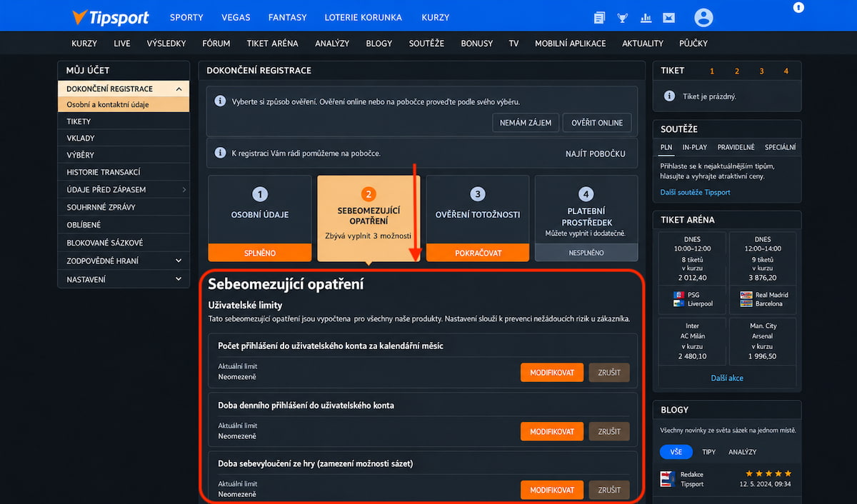The image size is (857, 504).
Task: Select step 2 SEBEOMEZUJÍCÍ OPATŘENÍ card
Action: point(369,218)
